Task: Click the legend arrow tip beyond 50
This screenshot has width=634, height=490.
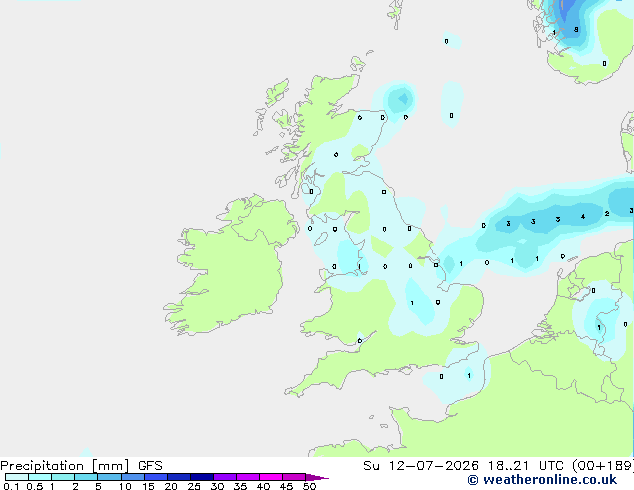Action: [x=317, y=477]
